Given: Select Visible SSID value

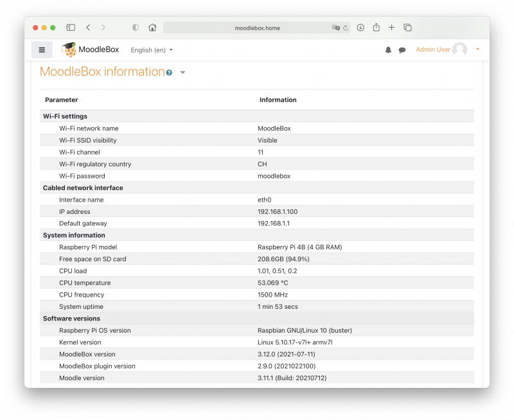Looking at the screenshot, I should coord(267,140).
